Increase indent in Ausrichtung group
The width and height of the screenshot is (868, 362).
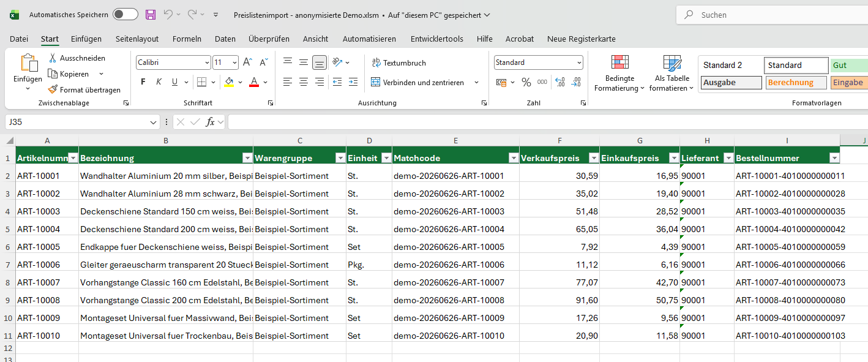pyautogui.click(x=353, y=82)
